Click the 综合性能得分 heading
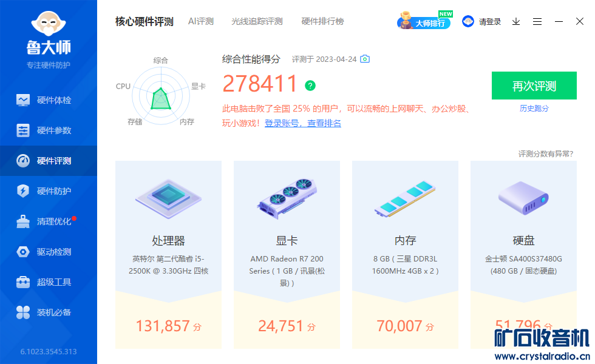Viewport: 595px width, 364px height. [251, 59]
